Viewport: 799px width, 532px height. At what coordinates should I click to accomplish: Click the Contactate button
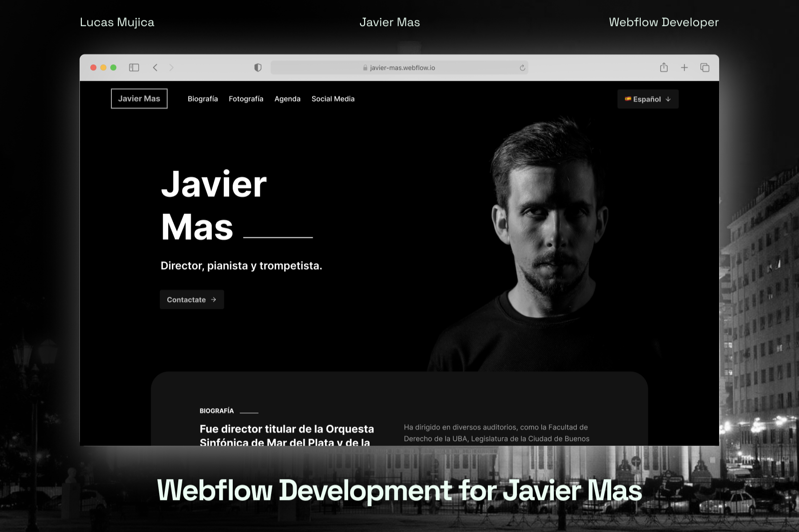[192, 299]
